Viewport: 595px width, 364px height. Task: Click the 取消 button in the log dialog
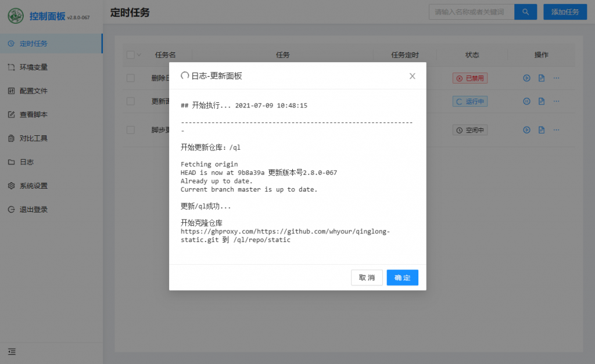(x=367, y=277)
